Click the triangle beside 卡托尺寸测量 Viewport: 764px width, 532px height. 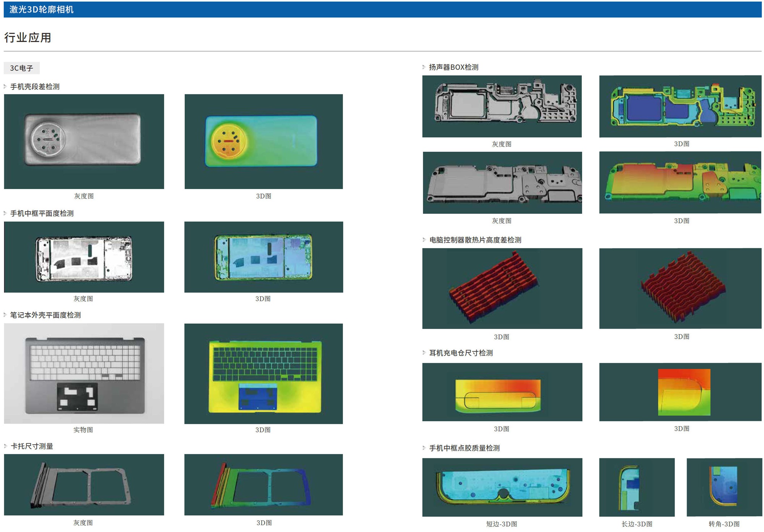[5, 446]
